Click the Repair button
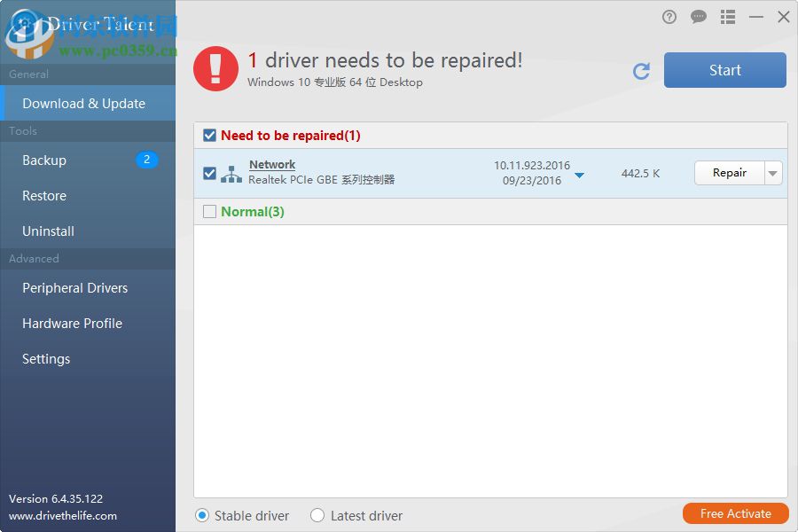 point(730,173)
